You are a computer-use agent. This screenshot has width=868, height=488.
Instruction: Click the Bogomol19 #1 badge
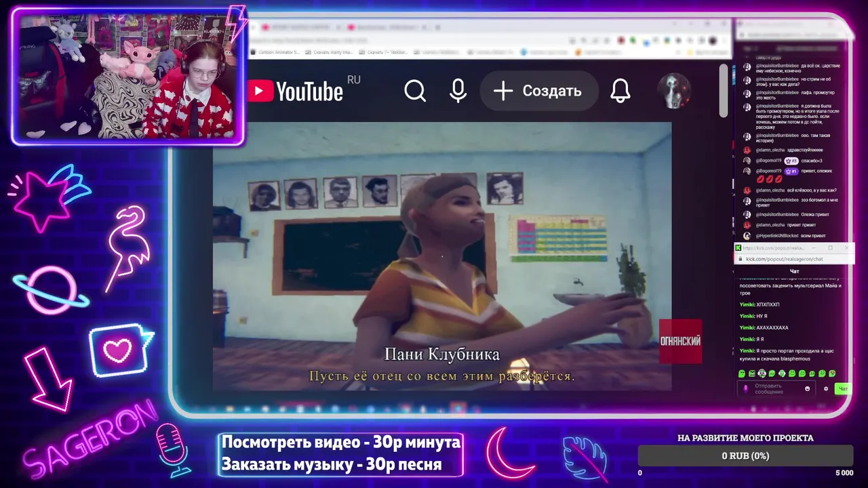(x=791, y=171)
